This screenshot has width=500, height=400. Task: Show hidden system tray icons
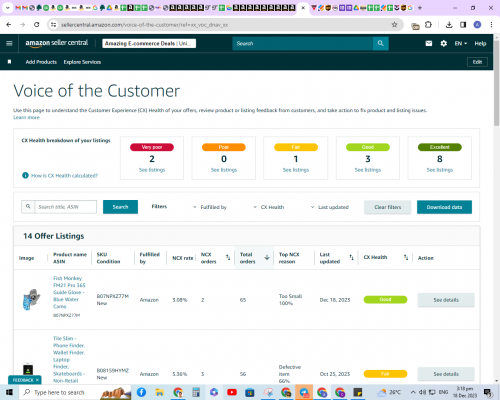coord(413,392)
